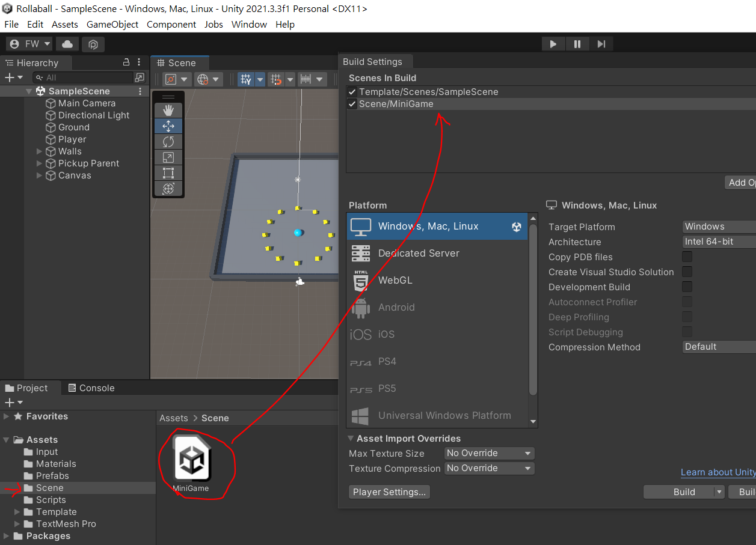This screenshot has height=545, width=756.
Task: Select Directional Light in Hierarchy
Action: coord(94,115)
